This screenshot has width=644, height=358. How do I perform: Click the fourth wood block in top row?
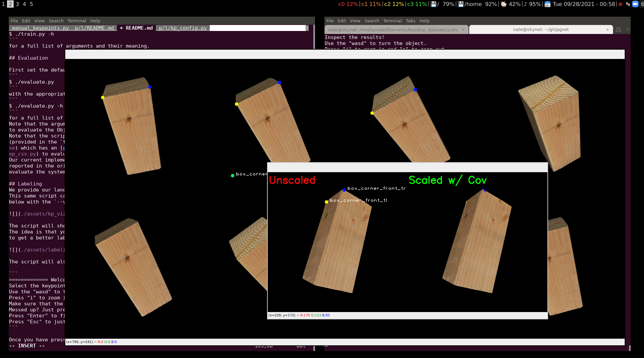550,123
